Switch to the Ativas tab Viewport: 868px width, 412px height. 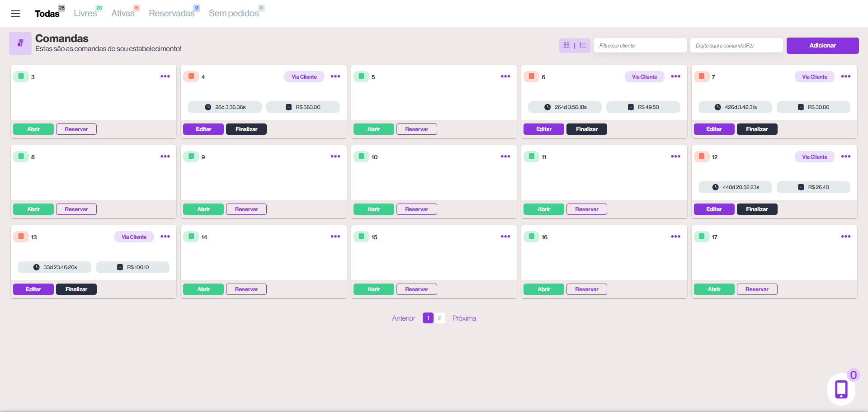pyautogui.click(x=123, y=14)
